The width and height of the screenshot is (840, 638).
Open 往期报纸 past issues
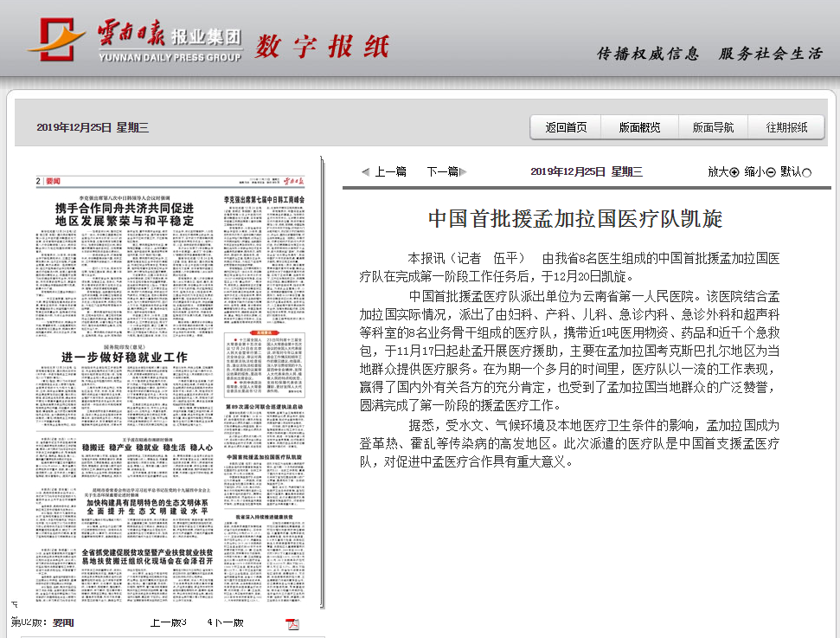coord(786,127)
